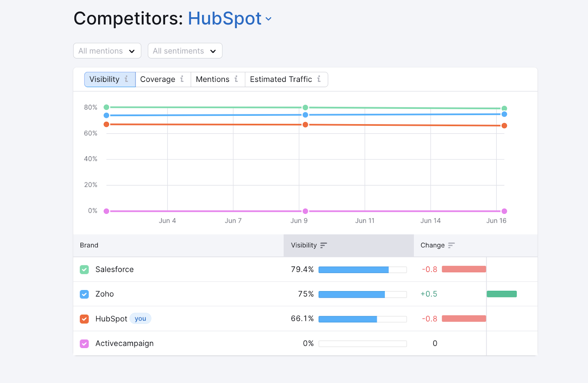Click the Salesforce visibility progress bar
The height and width of the screenshot is (383, 588).
click(x=362, y=270)
